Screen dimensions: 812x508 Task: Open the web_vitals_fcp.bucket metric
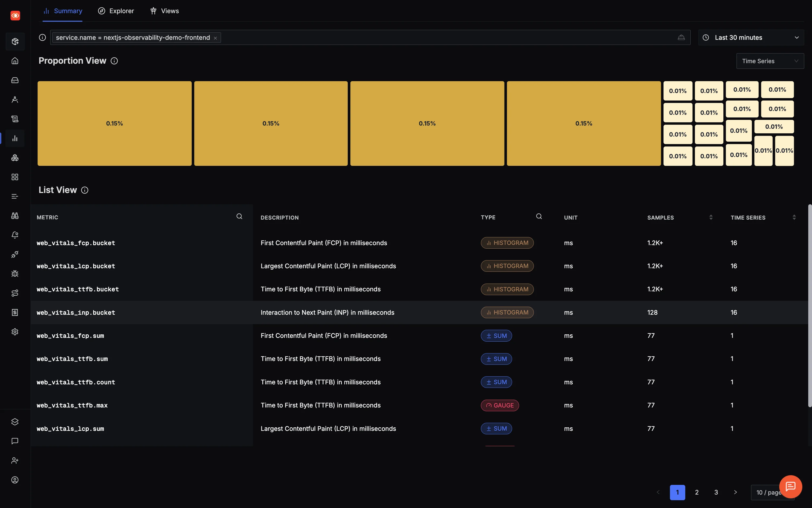pos(76,243)
